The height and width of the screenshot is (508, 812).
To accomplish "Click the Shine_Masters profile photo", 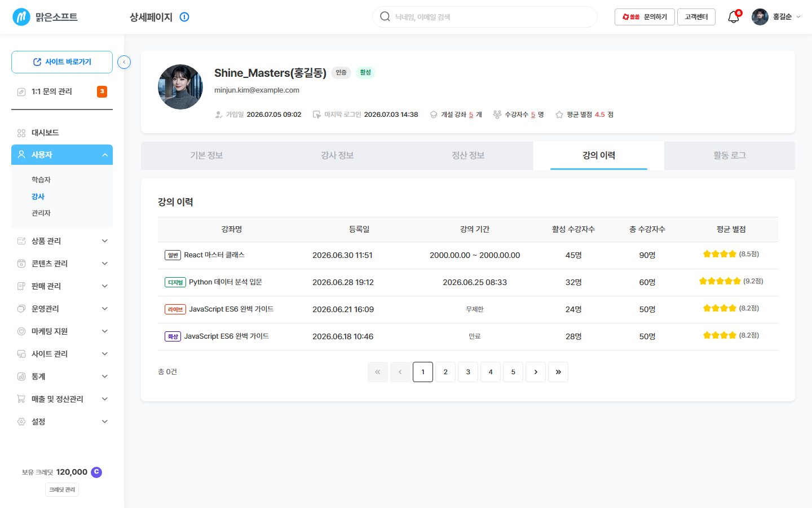I will [180, 87].
